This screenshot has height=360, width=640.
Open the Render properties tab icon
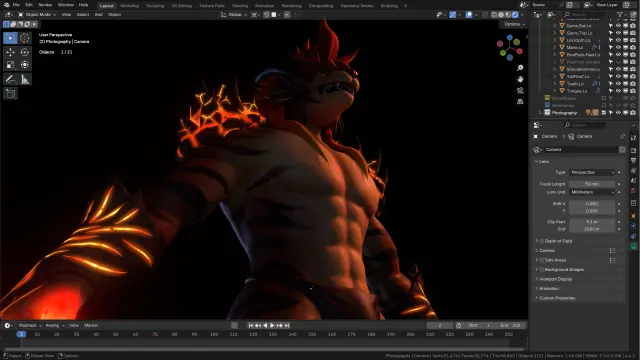tap(633, 151)
